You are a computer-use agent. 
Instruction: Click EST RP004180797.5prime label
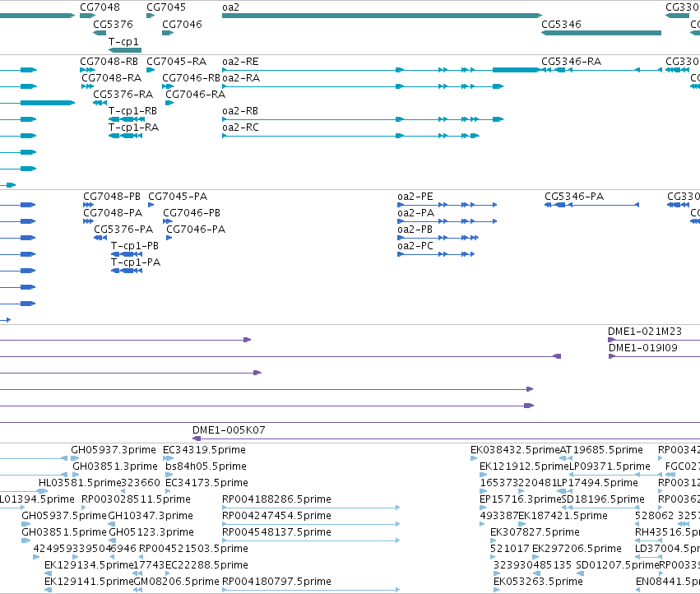click(x=276, y=582)
